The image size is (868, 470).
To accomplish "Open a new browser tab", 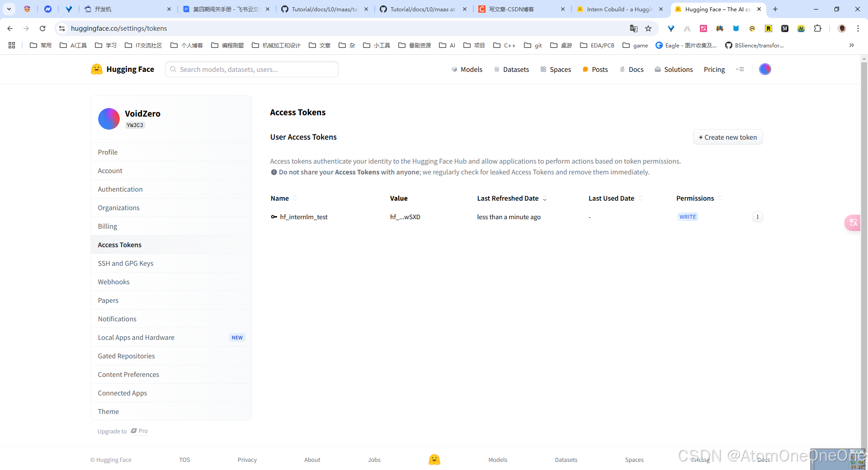I will pos(775,9).
